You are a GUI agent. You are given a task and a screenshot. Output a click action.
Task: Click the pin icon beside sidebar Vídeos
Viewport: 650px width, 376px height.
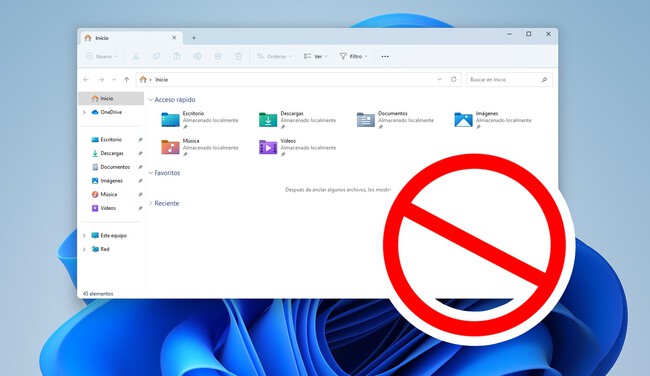click(140, 208)
